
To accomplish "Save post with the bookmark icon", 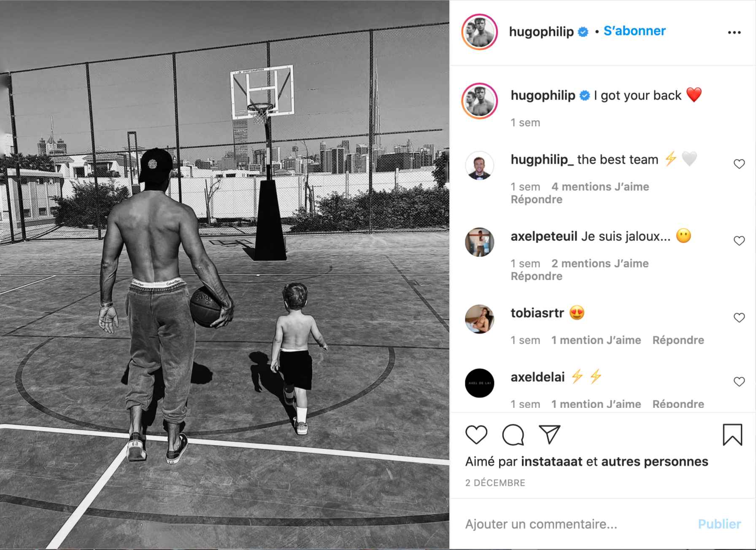I will (x=732, y=435).
